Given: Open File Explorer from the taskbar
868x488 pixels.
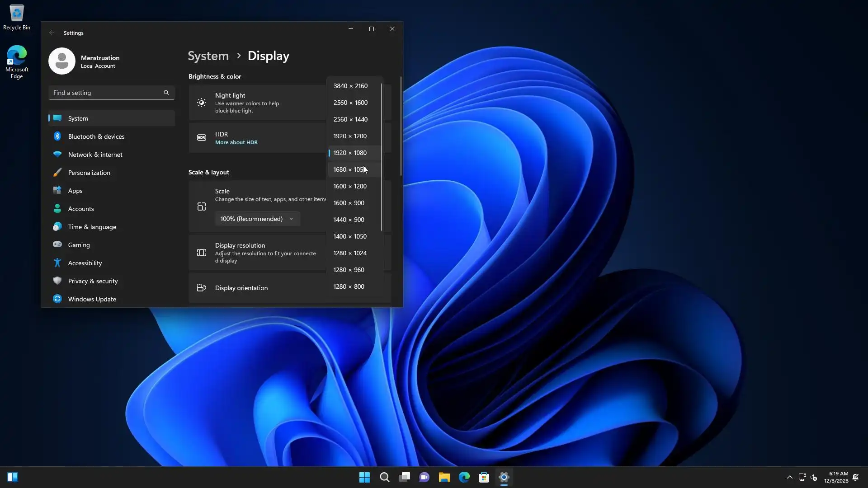Looking at the screenshot, I should coord(444,477).
